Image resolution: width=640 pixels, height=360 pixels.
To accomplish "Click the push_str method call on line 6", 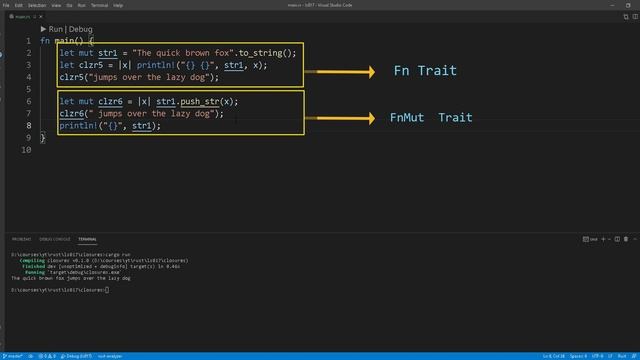I will (x=200, y=102).
